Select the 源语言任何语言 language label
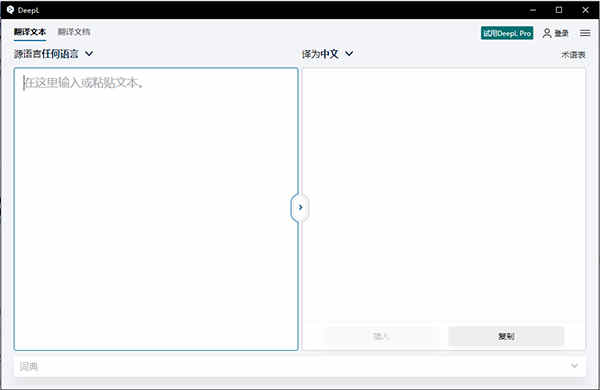Image resolution: width=600 pixels, height=390 pixels. point(46,54)
